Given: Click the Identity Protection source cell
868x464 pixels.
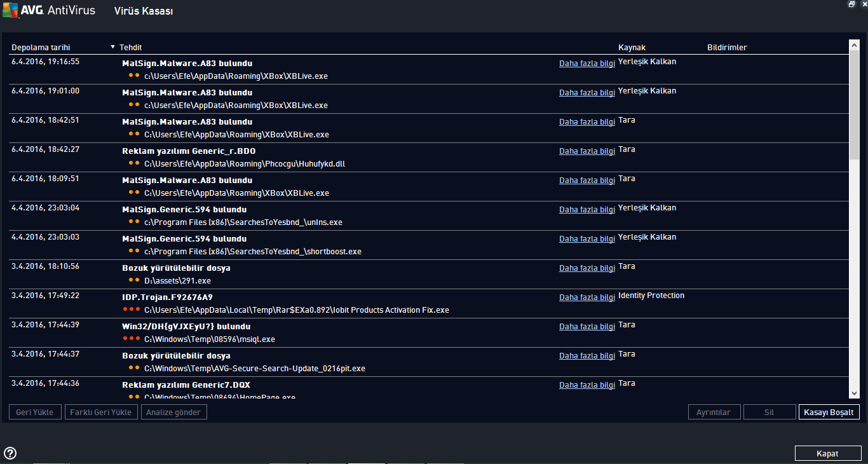Looking at the screenshot, I should click(651, 296).
